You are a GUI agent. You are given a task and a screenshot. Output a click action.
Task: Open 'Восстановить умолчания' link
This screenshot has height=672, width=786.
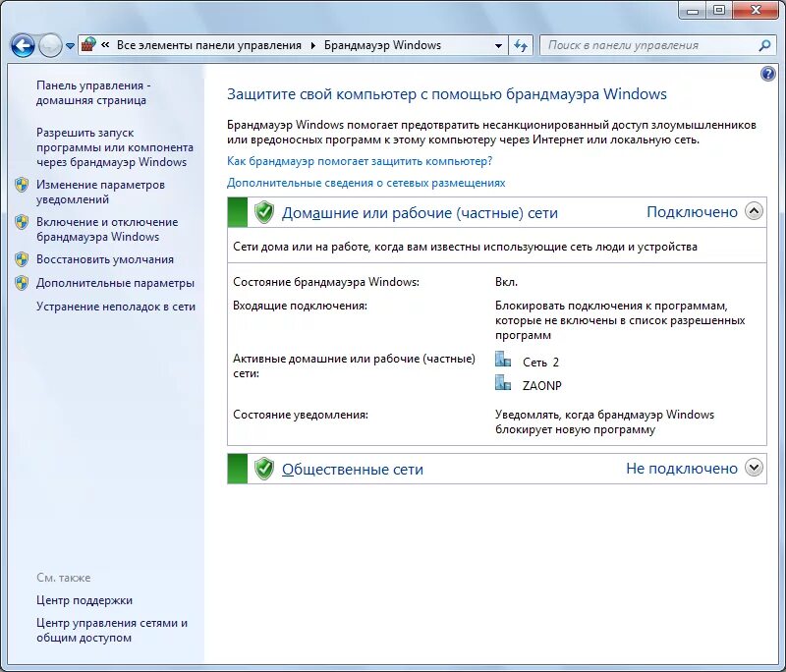[x=105, y=259]
